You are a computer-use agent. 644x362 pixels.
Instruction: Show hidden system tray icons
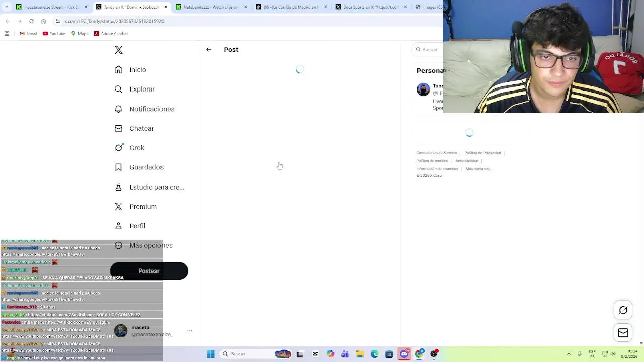click(x=569, y=354)
